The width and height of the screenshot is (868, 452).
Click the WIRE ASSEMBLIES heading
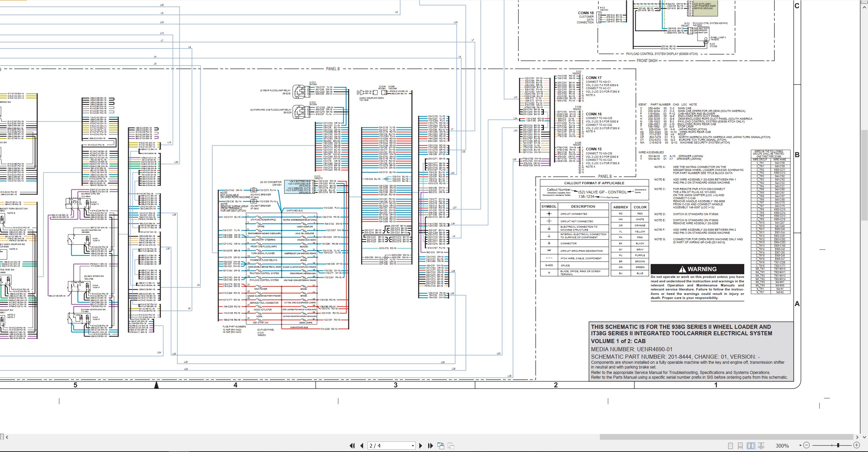(x=651, y=152)
